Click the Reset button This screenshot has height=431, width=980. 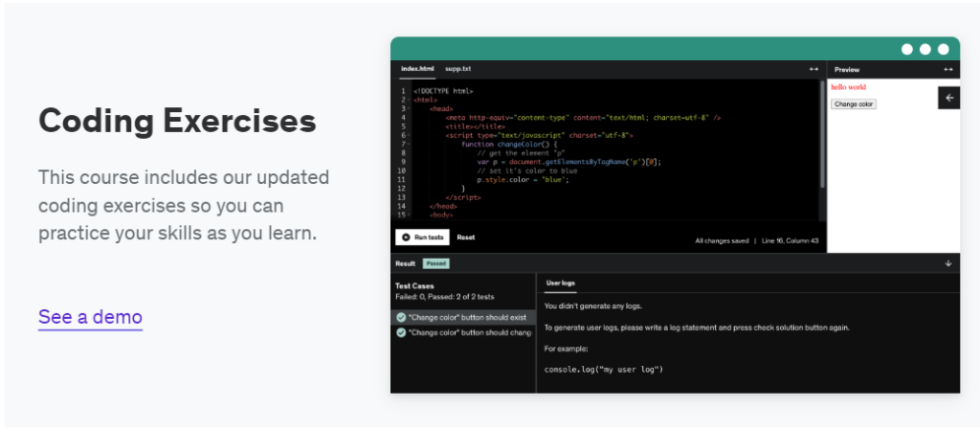(466, 238)
